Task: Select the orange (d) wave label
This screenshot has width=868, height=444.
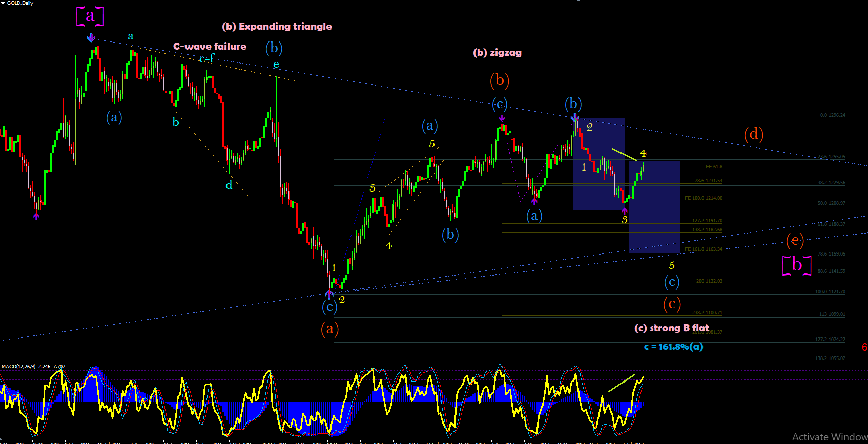Action: [x=754, y=134]
